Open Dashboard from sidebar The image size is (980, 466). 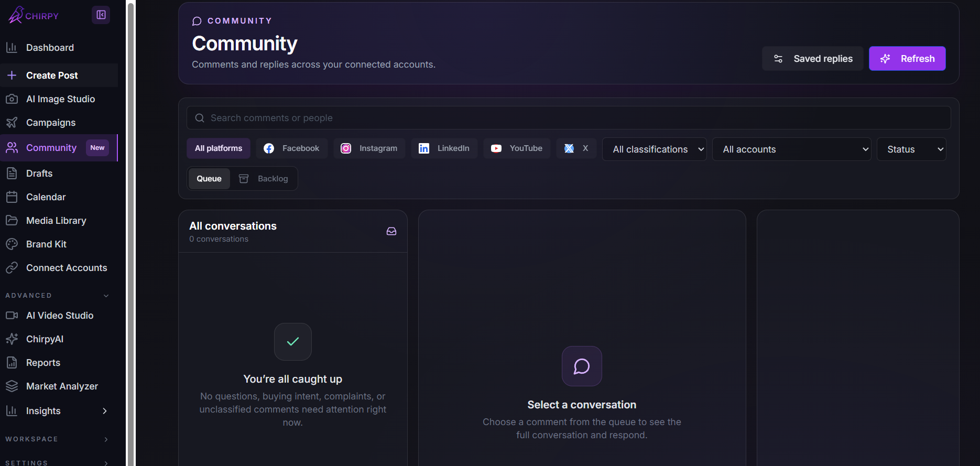click(x=59, y=48)
